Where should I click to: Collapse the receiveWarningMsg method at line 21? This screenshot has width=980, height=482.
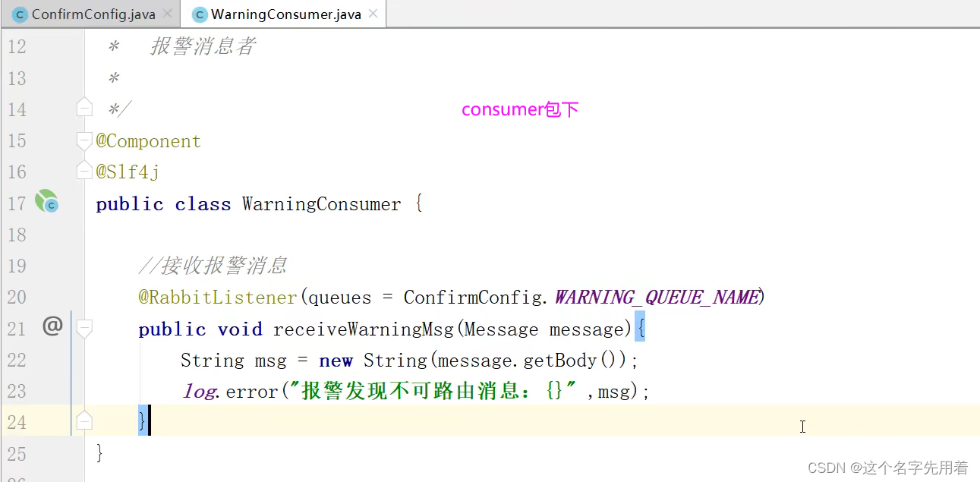click(84, 328)
